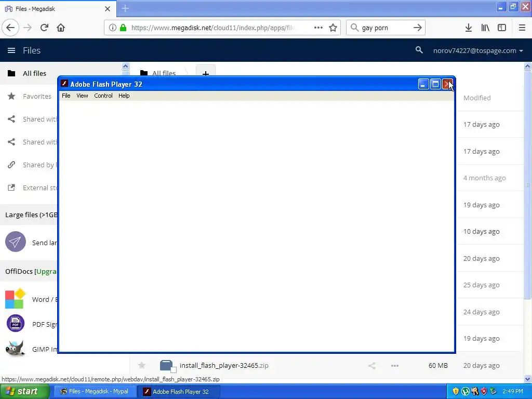Restore down the browser window
532x399 pixels.
[513, 6]
